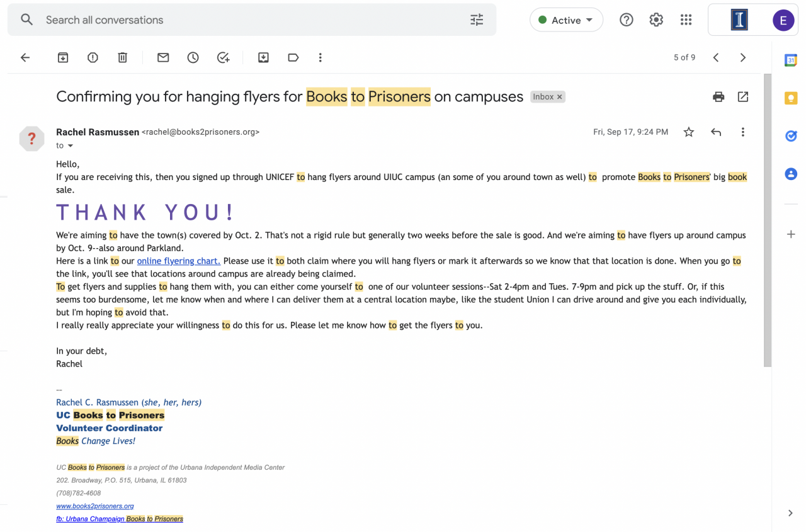Open the labels icon
The image size is (806, 532).
pyautogui.click(x=293, y=58)
